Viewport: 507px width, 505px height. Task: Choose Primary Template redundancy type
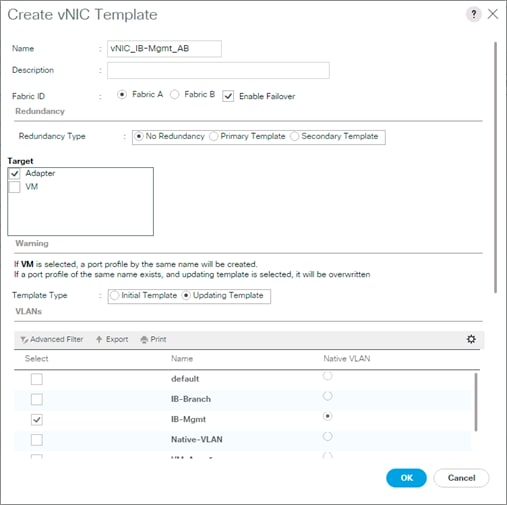pos(213,136)
